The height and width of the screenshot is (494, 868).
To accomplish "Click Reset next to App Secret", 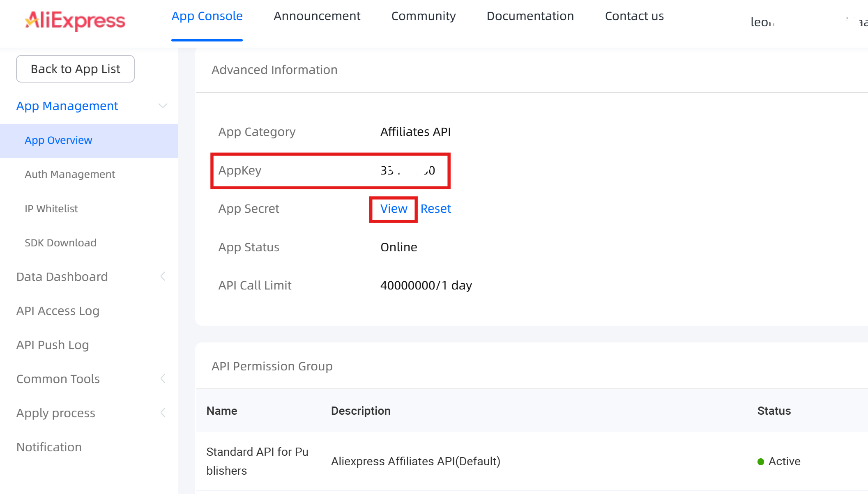I will [x=436, y=209].
